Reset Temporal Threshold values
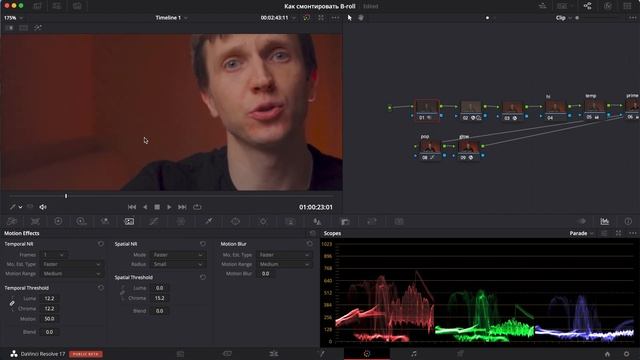Viewport: 640px width, 360px height. coord(101,288)
